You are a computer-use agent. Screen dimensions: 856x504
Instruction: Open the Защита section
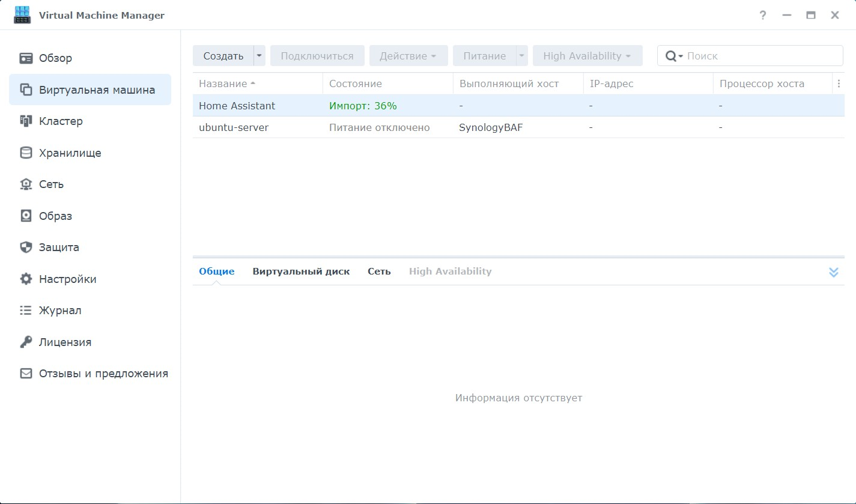point(90,247)
